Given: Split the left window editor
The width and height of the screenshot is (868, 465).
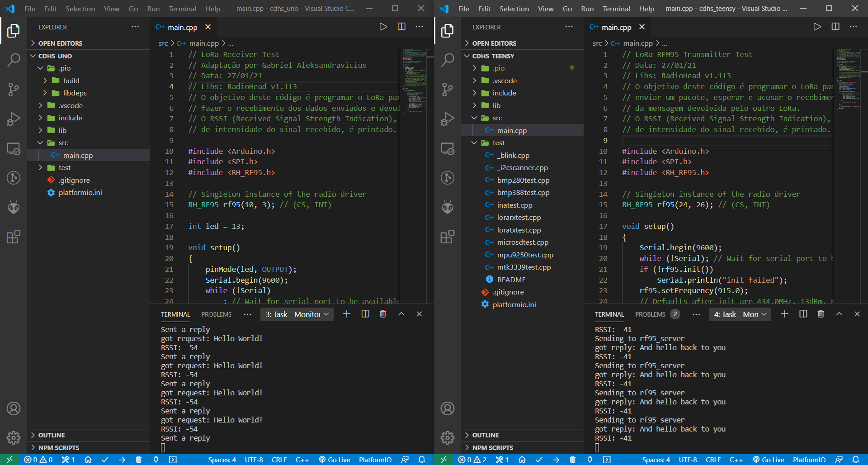Looking at the screenshot, I should 401,27.
